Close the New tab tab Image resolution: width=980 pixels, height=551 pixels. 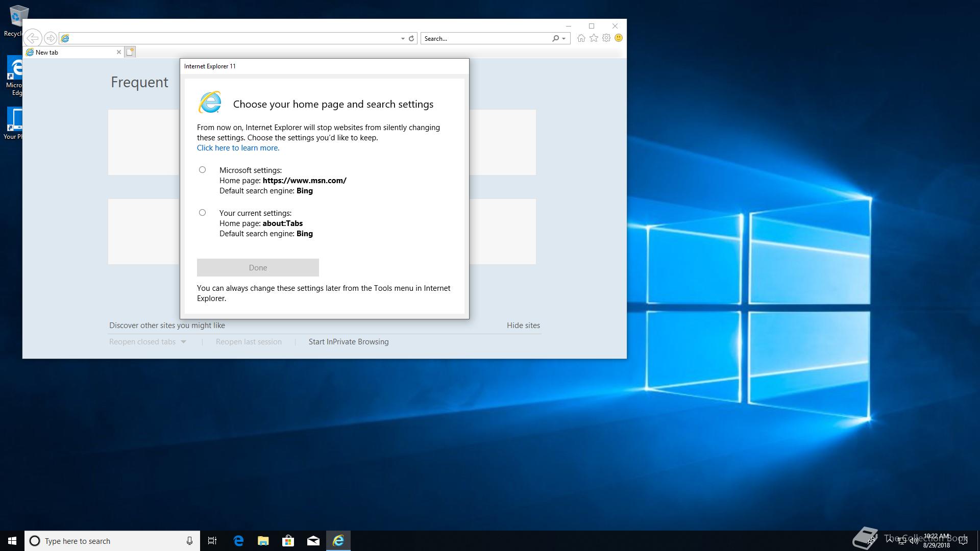point(119,52)
